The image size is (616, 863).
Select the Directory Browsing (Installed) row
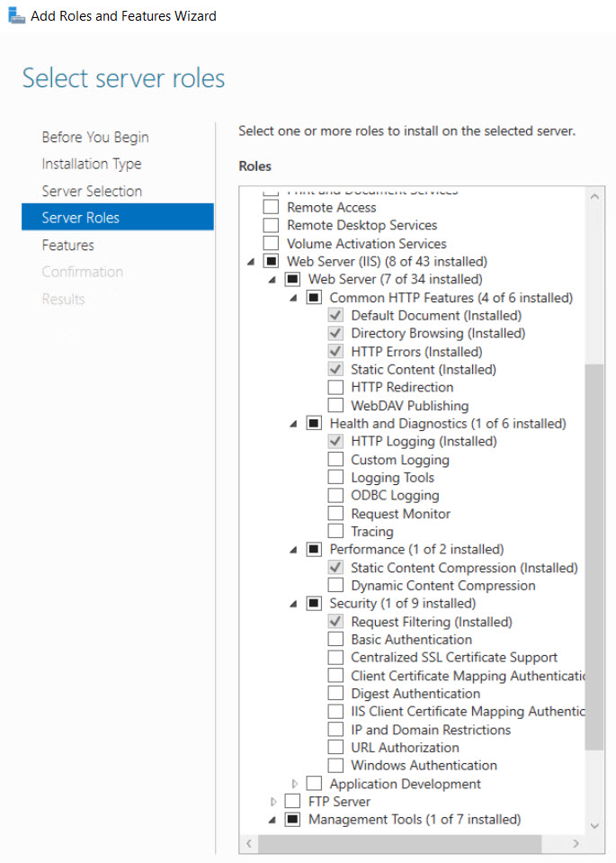(438, 333)
